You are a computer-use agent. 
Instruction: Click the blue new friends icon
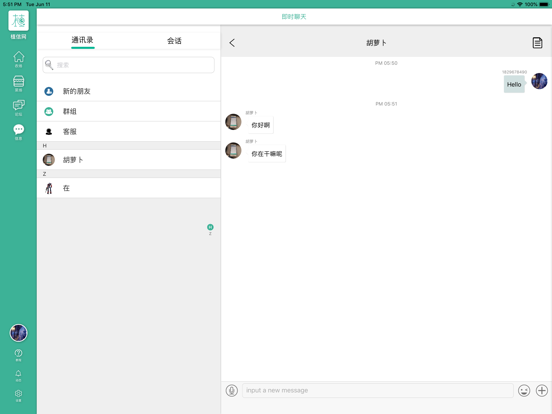(x=49, y=92)
